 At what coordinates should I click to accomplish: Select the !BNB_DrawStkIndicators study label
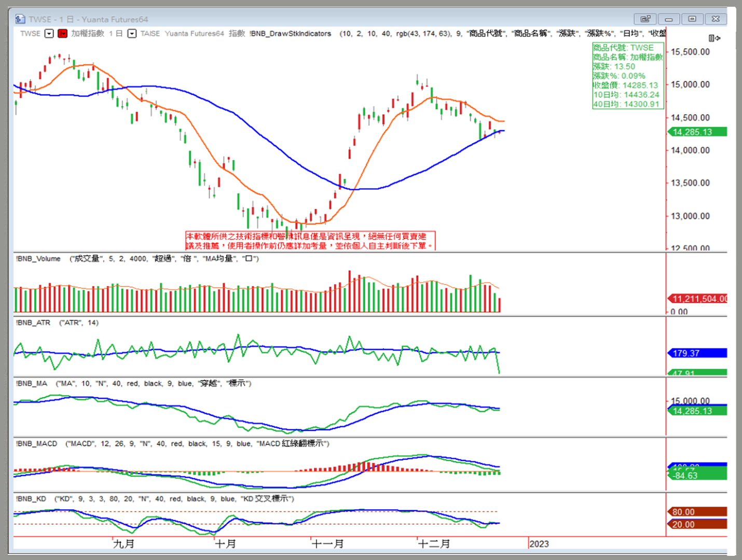(290, 34)
